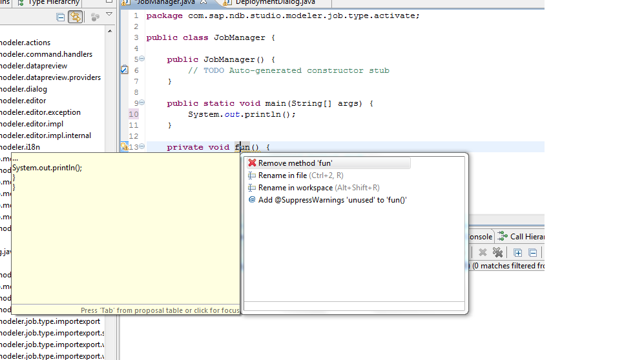
Task: Open the Console tab in bottom panel
Action: point(481,237)
